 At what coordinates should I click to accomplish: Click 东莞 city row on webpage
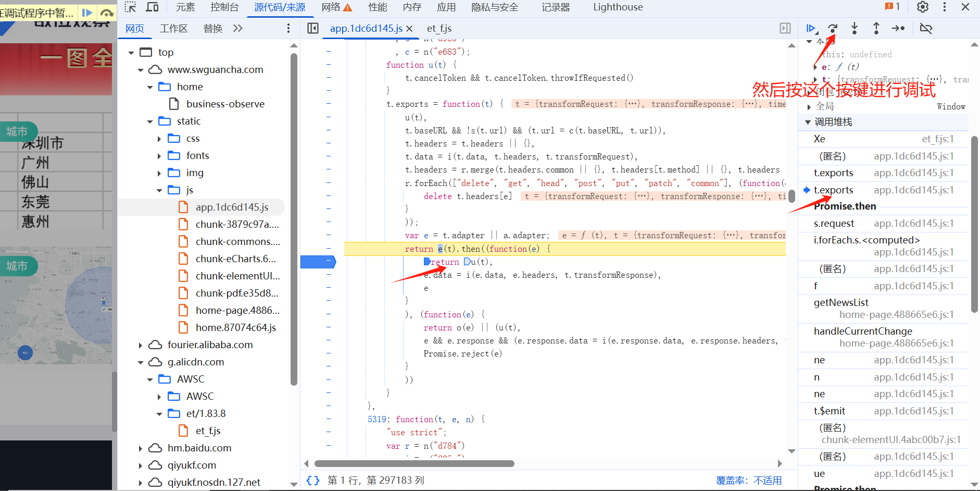[x=35, y=202]
